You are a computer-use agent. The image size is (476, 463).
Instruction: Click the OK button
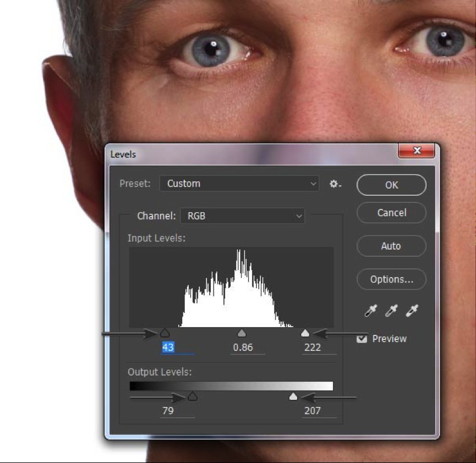391,185
